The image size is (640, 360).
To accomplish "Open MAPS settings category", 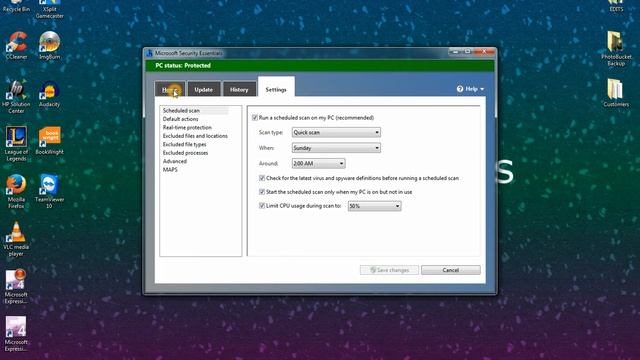I will 170,170.
